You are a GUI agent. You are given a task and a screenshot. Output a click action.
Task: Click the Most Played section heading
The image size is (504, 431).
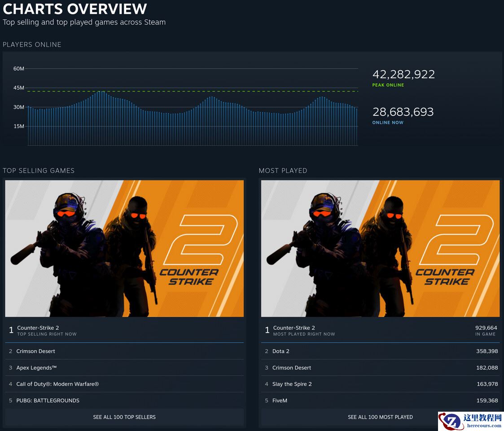pyautogui.click(x=283, y=171)
